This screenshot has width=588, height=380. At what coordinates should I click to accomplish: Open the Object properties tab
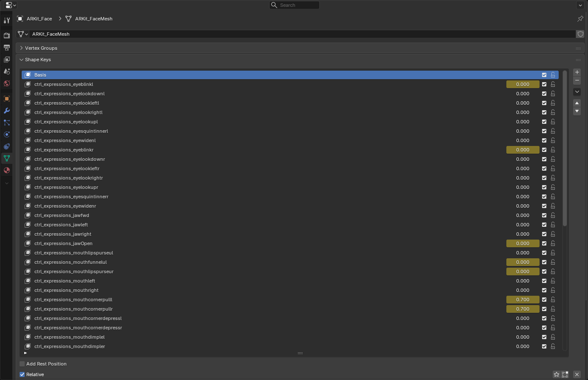[6, 99]
